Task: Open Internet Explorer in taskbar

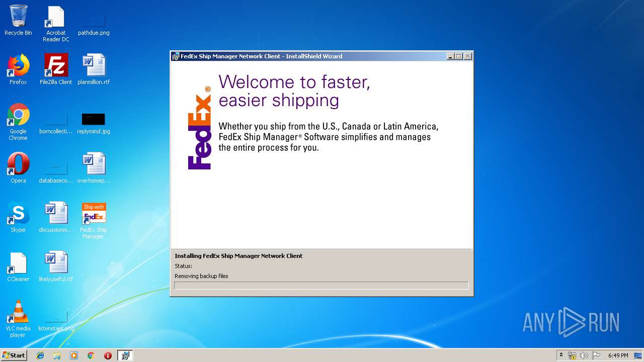Action: coord(40,355)
